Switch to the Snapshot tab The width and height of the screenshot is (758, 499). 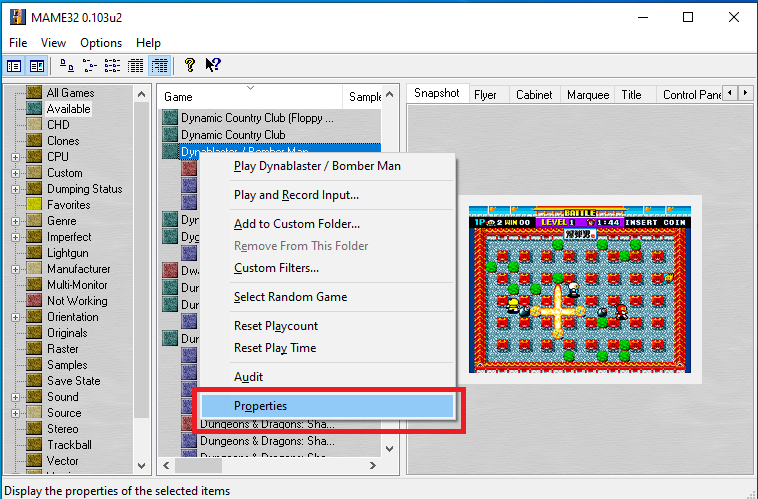coord(437,93)
